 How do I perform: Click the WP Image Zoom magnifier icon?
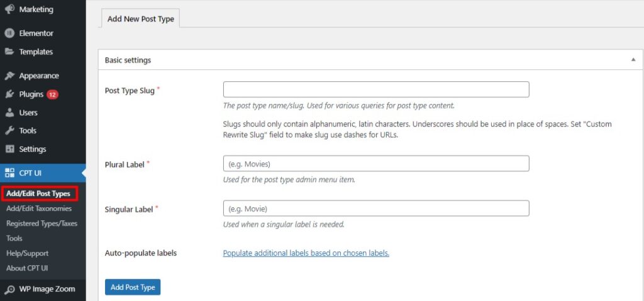9,290
